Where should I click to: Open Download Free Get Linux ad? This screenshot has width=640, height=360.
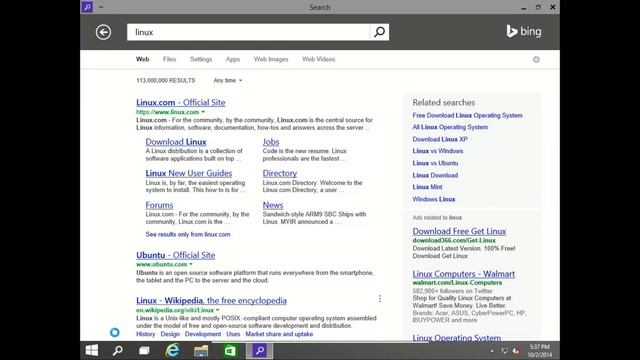459,231
